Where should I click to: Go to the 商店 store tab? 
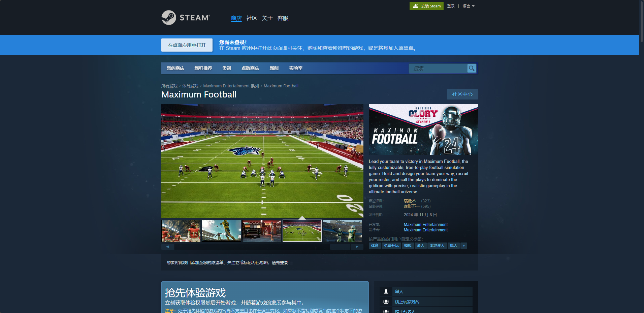tap(236, 18)
